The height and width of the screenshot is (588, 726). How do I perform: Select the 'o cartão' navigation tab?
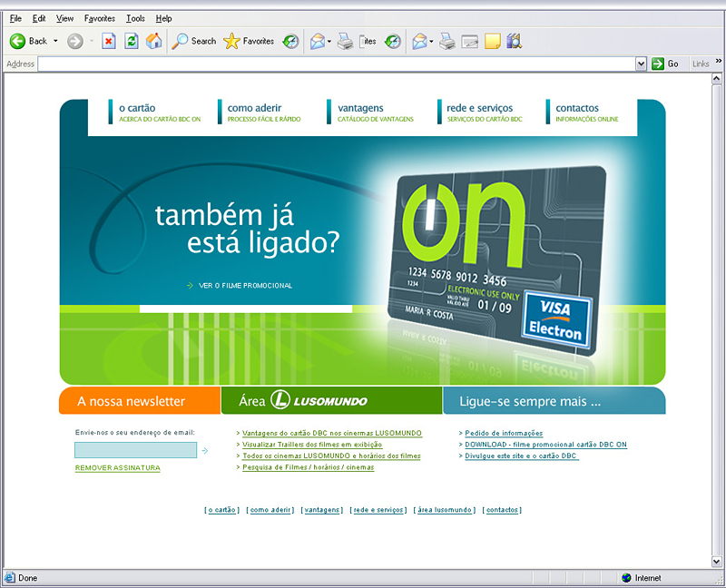pyautogui.click(x=155, y=112)
